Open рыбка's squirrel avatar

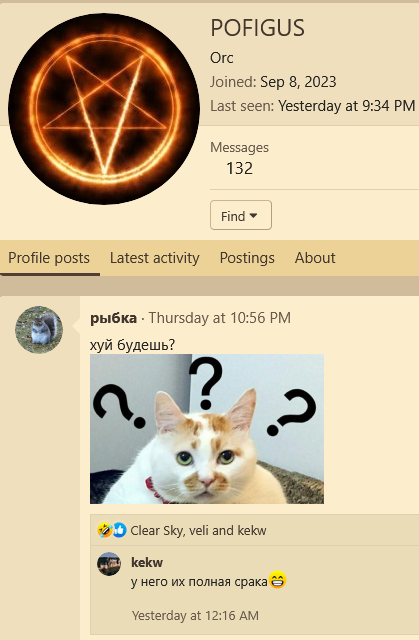click(39, 330)
